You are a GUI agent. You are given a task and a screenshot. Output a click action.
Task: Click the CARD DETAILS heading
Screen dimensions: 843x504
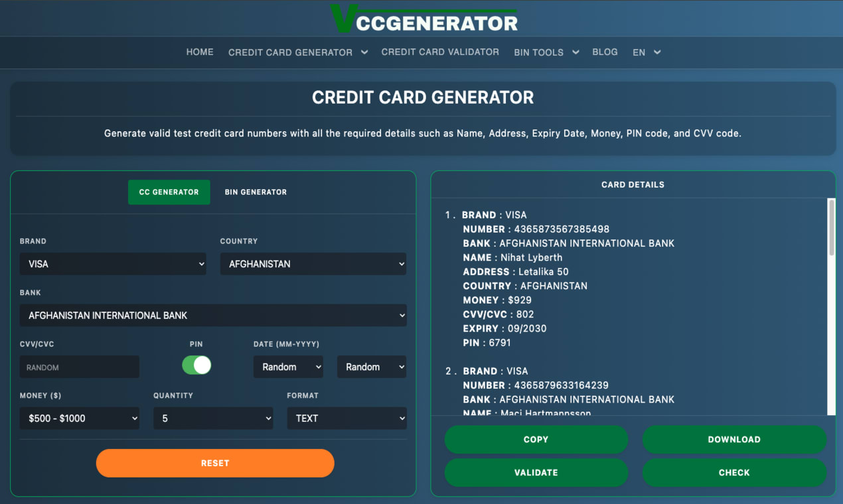(633, 184)
